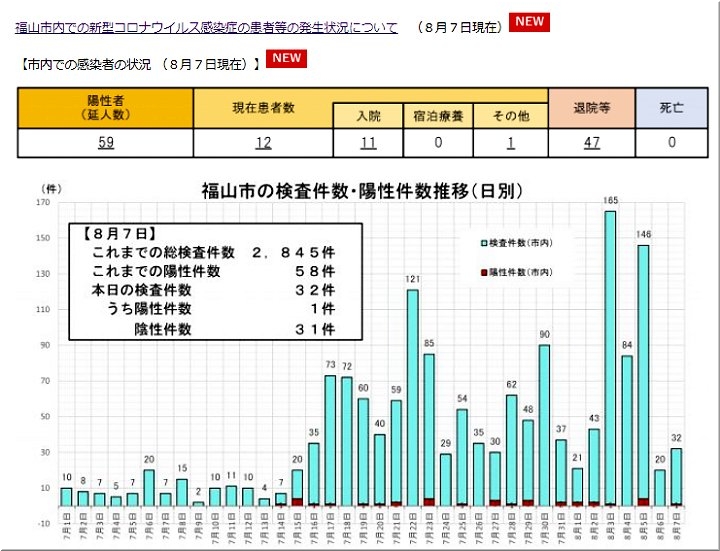Open the 12 current patients link
720x551 pixels.
coord(263,143)
